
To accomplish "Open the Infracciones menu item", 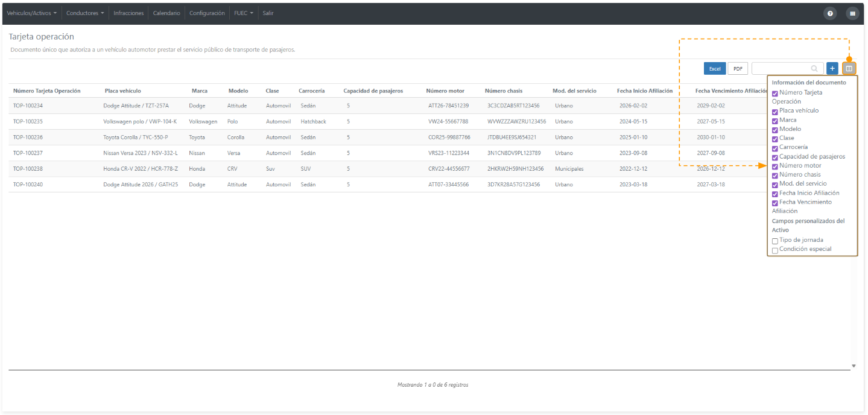I will (128, 13).
